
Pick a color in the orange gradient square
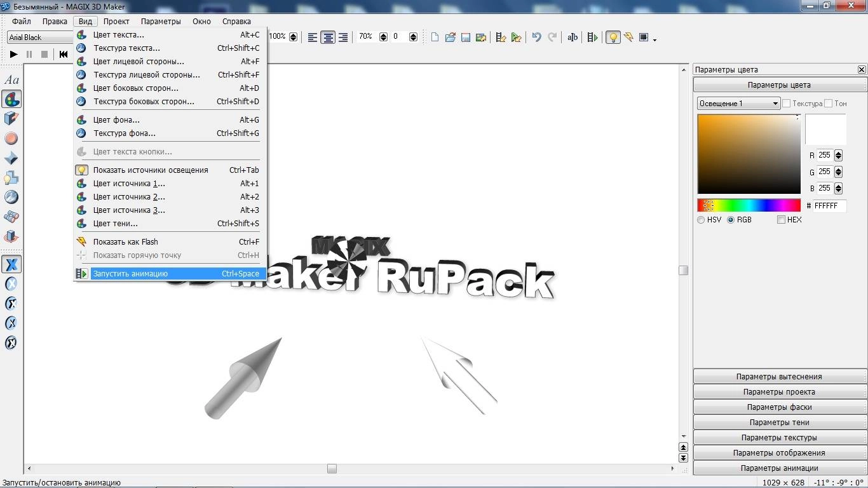749,154
